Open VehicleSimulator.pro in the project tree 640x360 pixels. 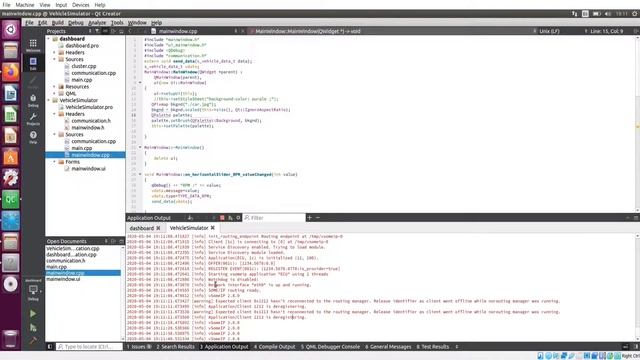[x=89, y=107]
